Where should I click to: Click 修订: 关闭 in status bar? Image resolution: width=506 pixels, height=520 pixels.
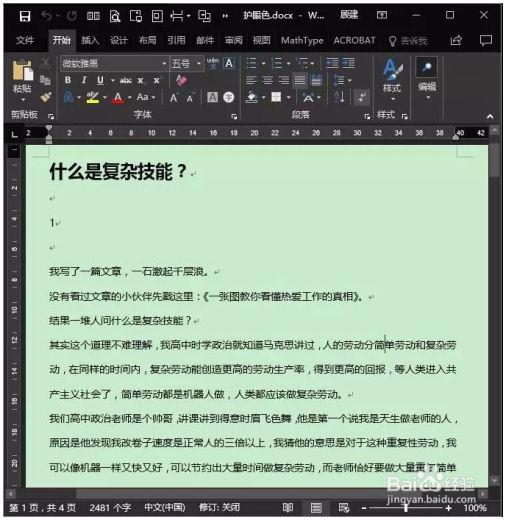click(x=219, y=507)
